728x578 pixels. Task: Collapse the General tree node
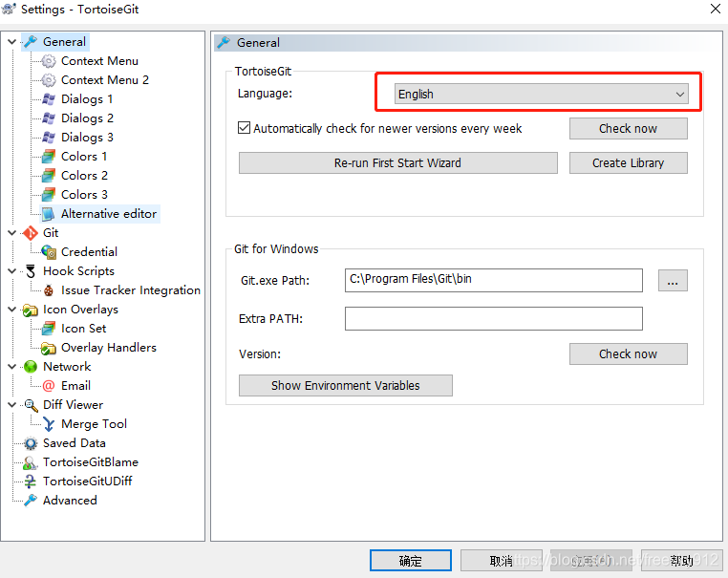12,42
